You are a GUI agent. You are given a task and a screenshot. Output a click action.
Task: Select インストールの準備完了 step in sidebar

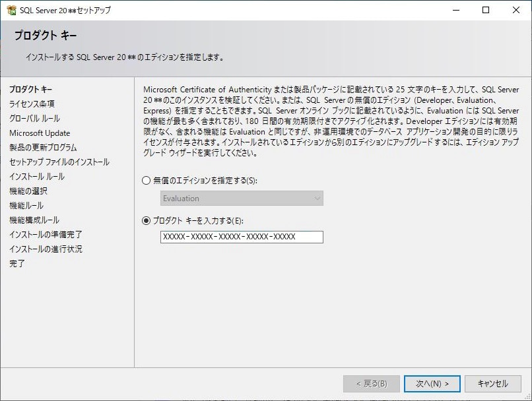[46, 235]
